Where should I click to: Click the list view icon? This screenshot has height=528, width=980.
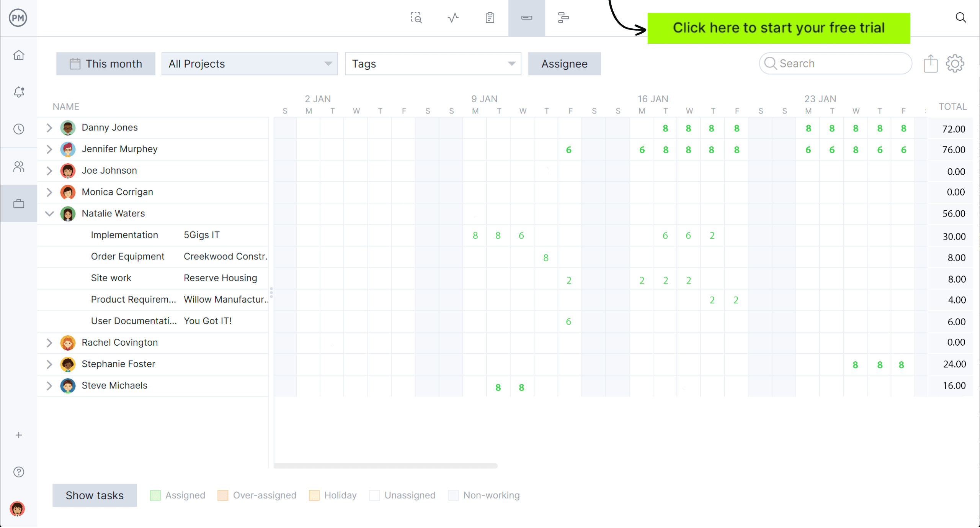tap(490, 18)
